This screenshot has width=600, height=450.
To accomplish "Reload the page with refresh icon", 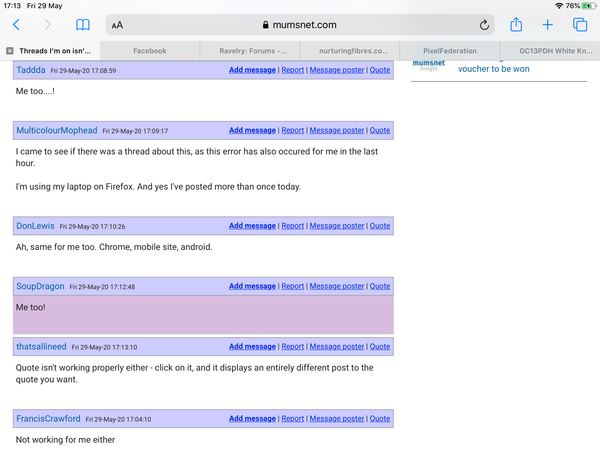I will pos(484,25).
